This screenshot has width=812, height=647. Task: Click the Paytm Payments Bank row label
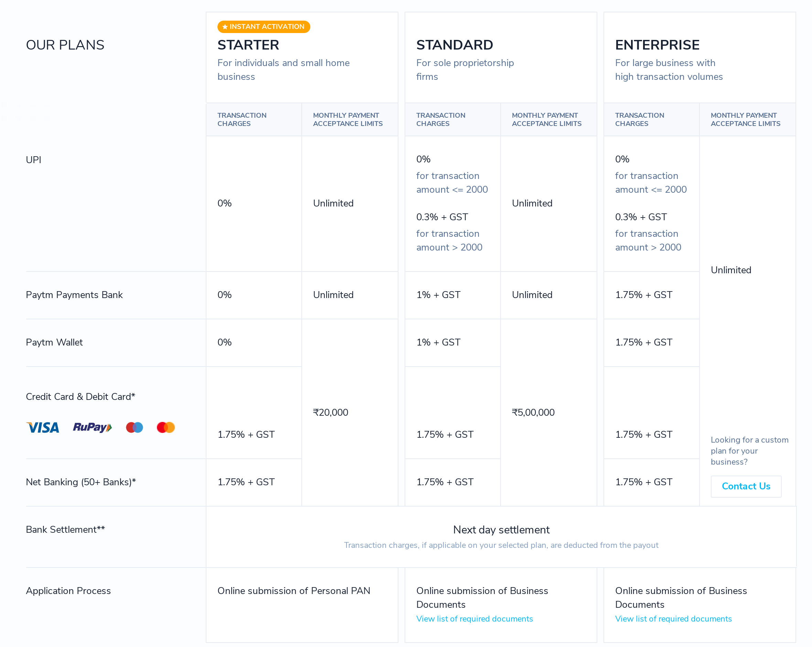(74, 295)
